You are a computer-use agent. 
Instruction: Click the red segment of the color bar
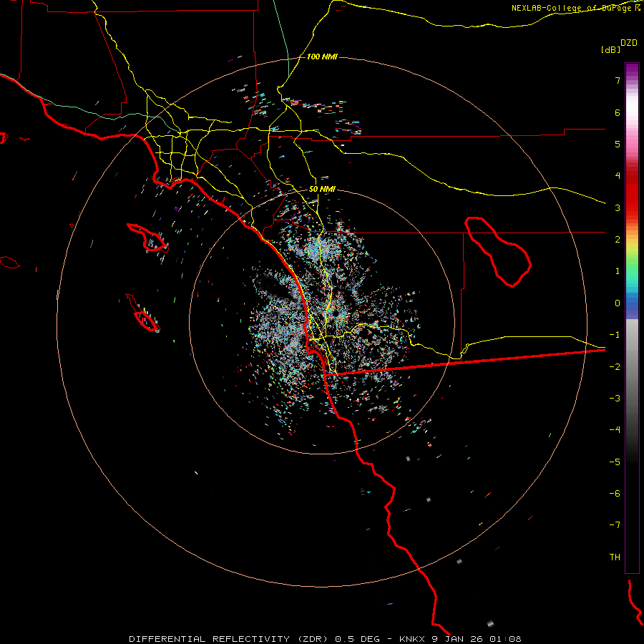click(x=632, y=193)
